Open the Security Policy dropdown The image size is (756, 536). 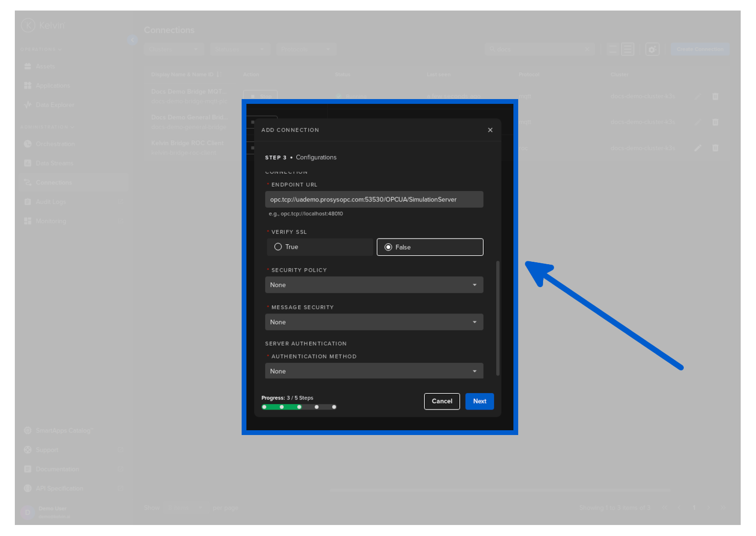374,285
